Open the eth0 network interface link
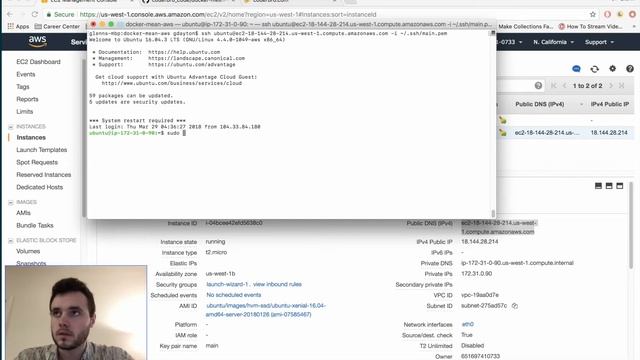 coord(468,324)
